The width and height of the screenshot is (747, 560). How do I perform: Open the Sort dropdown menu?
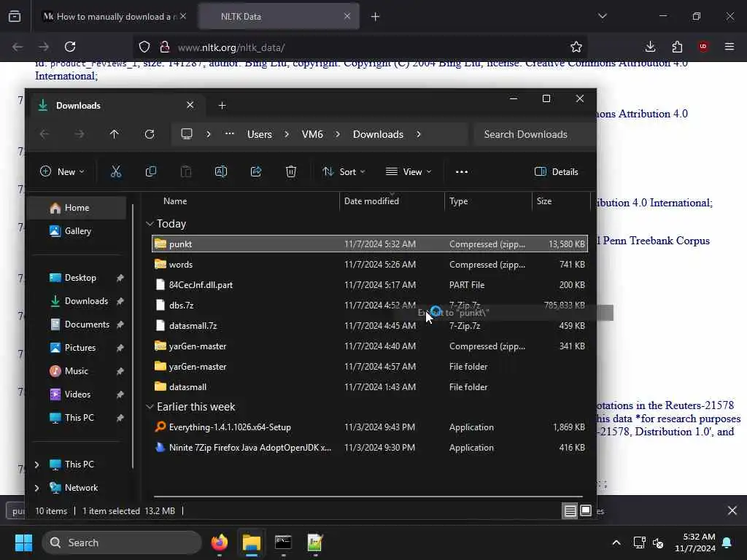pyautogui.click(x=344, y=172)
